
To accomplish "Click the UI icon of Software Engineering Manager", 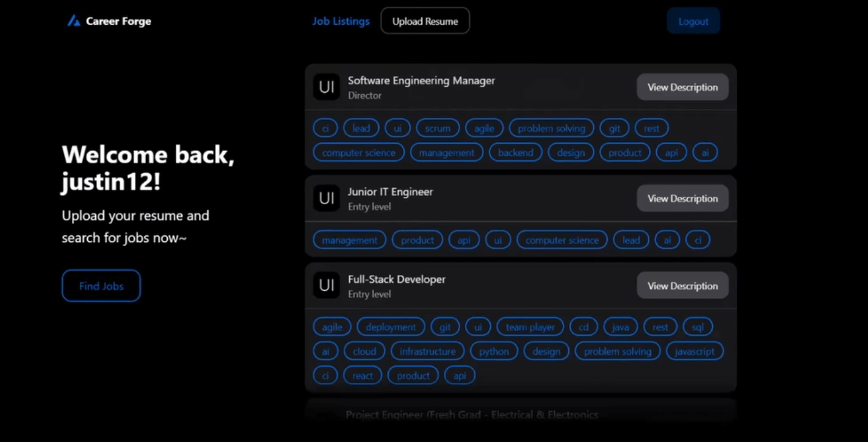I will tap(326, 87).
